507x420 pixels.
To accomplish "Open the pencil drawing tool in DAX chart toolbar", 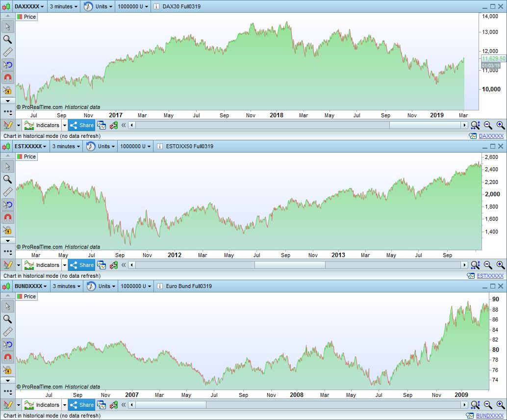I will 8,125.
